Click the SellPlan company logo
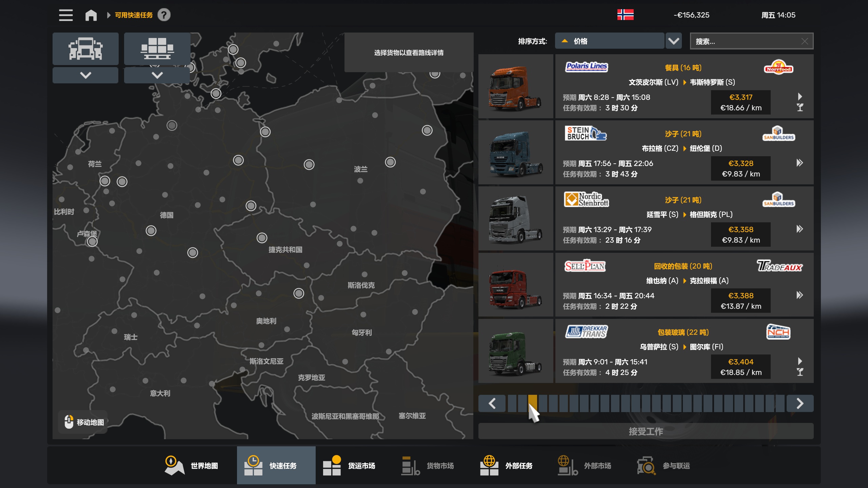Image resolution: width=868 pixels, height=488 pixels. click(x=585, y=266)
